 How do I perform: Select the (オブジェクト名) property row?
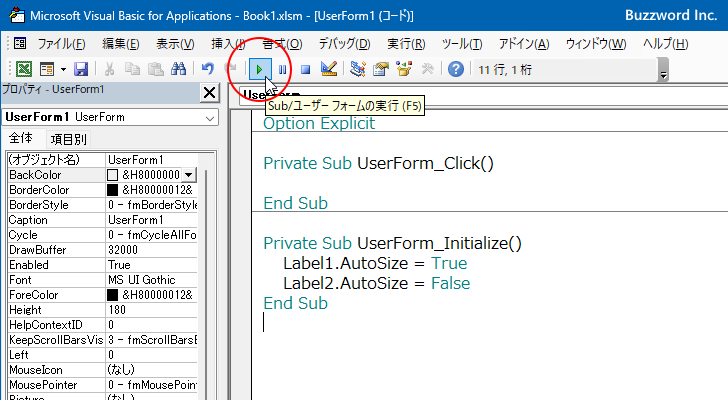coord(102,160)
